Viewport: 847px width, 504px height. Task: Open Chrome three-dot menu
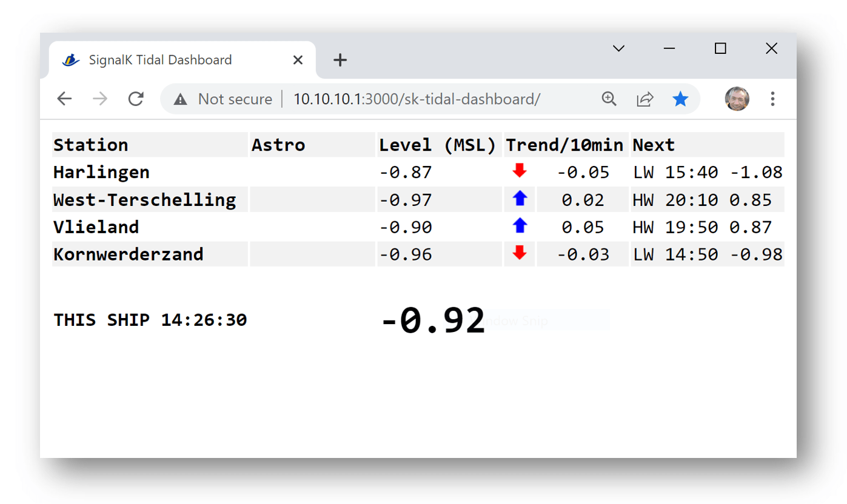(772, 99)
